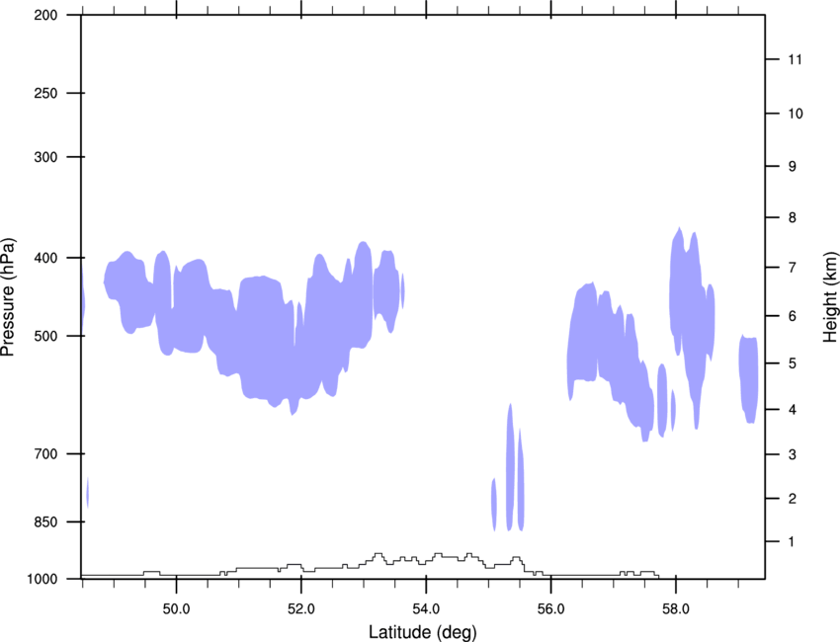
Task: Click the "Height (km)" axis title
Action: click(x=830, y=296)
